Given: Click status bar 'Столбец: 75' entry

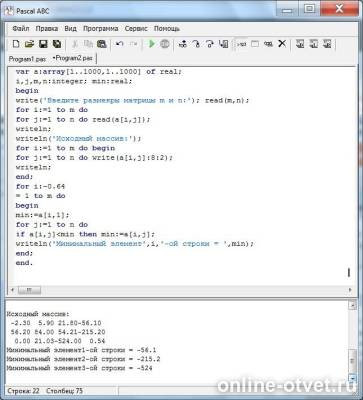Looking at the screenshot, I should (64, 391).
